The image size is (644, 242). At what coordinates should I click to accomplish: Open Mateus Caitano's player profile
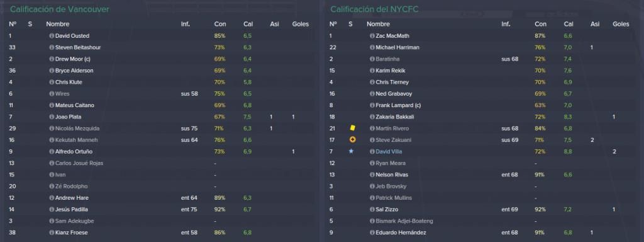coord(75,105)
